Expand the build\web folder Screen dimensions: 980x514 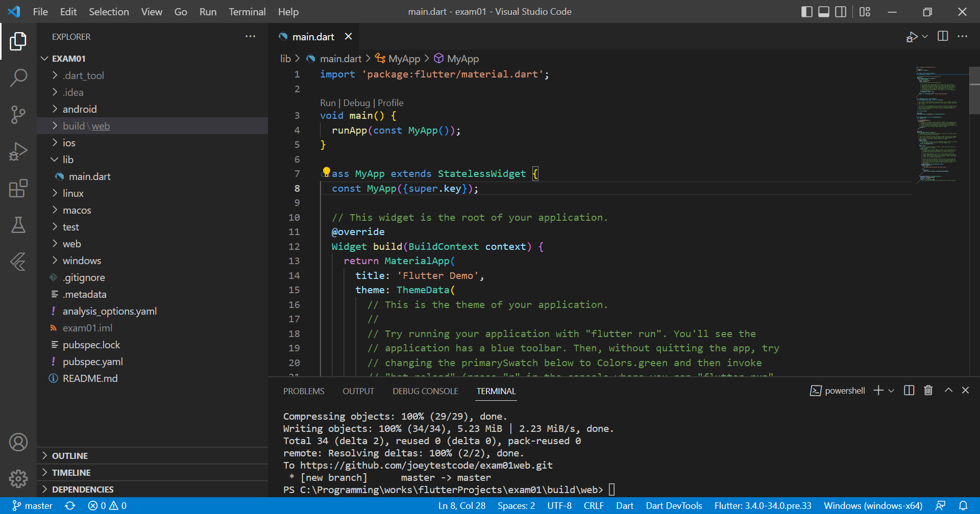coord(152,126)
